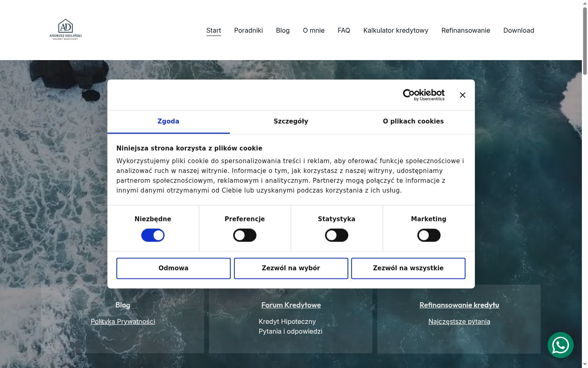The height and width of the screenshot is (368, 588).
Task: Click the Zezwól na wszystkie button
Action: (408, 268)
